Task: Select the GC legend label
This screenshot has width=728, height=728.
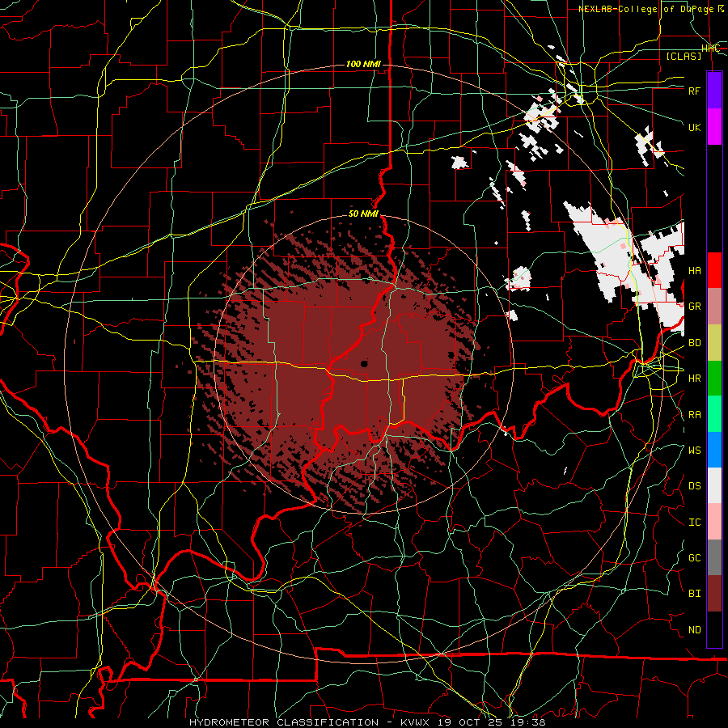Action: pyautogui.click(x=694, y=558)
